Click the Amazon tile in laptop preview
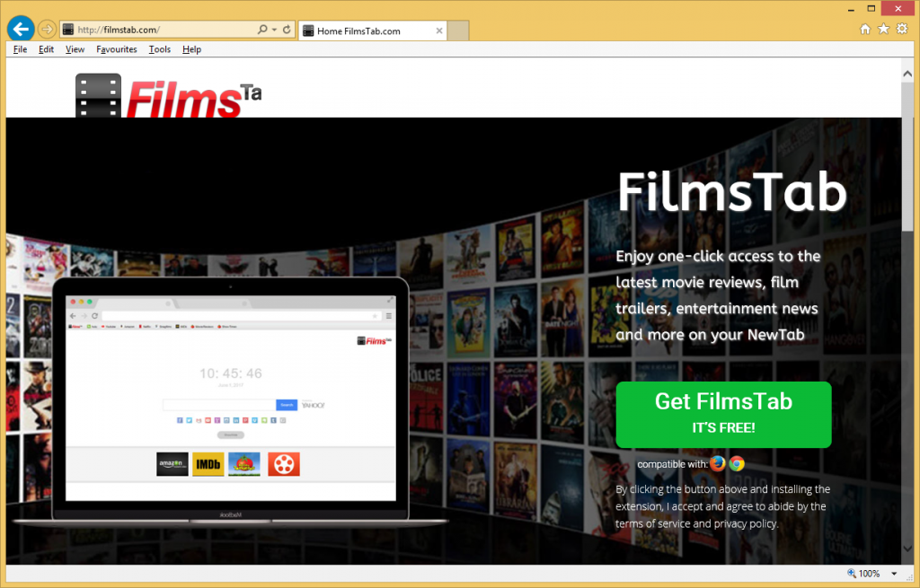920x588 pixels. pyautogui.click(x=172, y=464)
